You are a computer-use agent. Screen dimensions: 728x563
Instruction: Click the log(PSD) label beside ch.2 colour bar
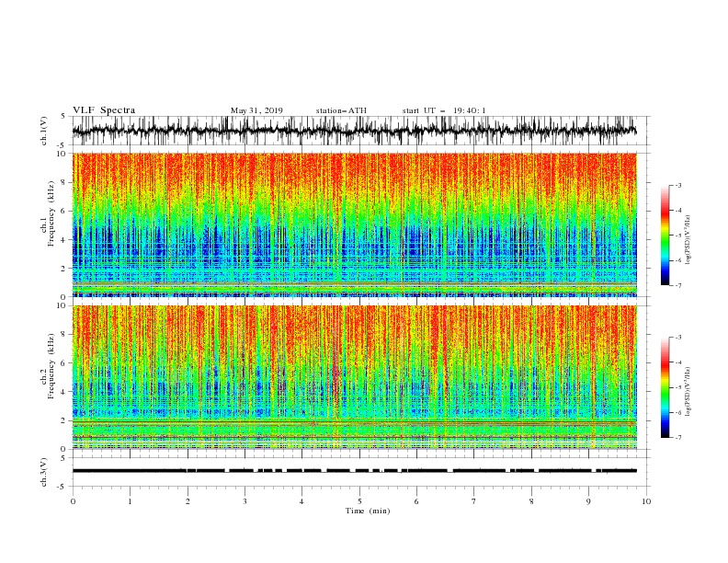[x=688, y=392]
